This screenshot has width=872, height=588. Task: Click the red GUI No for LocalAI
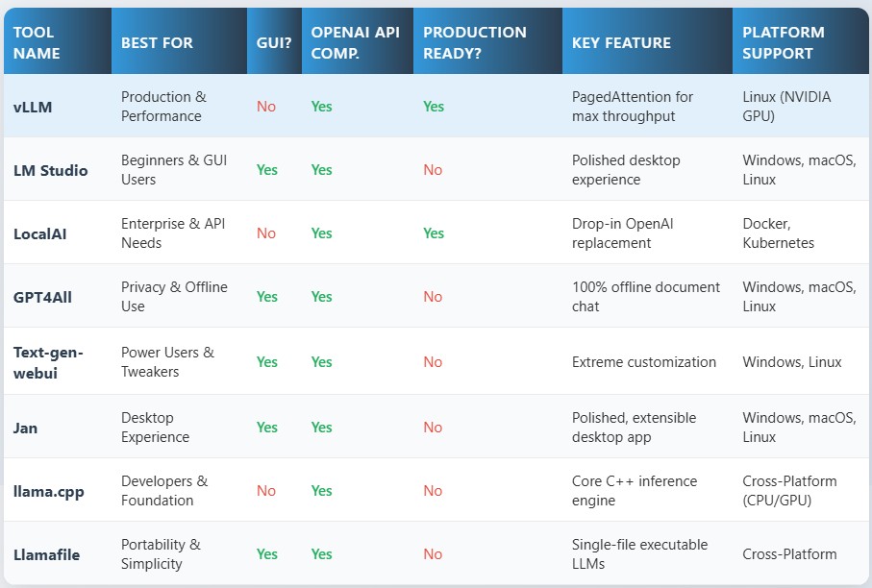tap(266, 233)
